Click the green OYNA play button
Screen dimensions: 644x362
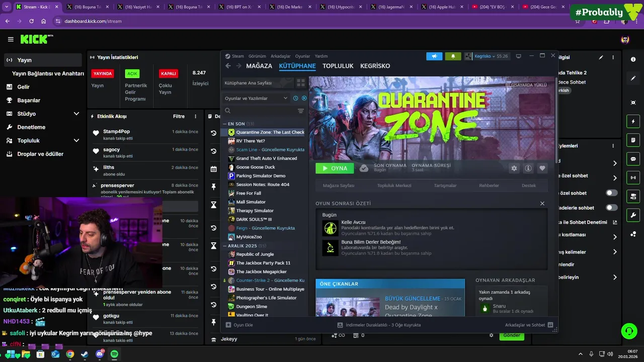tap(335, 168)
